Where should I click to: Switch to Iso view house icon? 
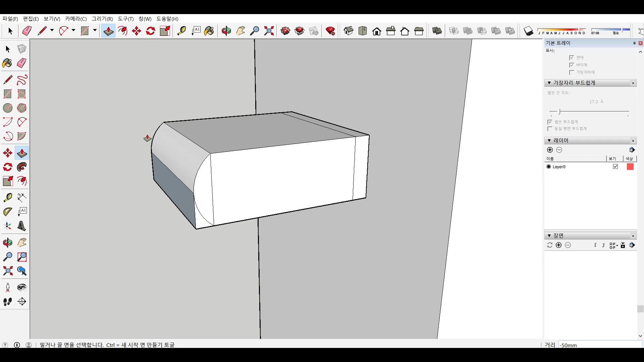click(348, 31)
